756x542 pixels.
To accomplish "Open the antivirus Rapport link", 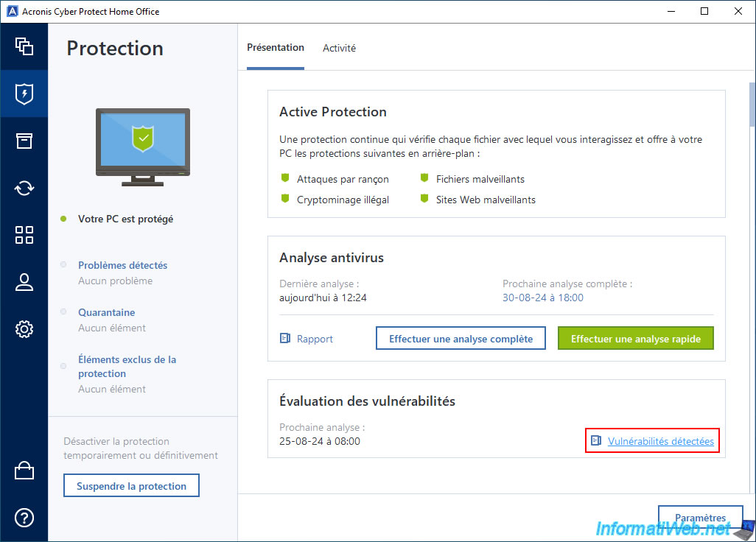I will tap(315, 339).
